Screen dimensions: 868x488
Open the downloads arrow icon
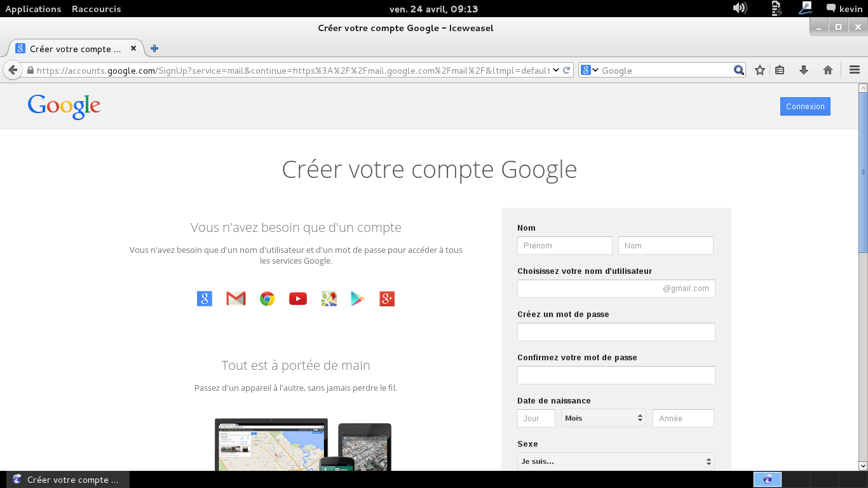tap(804, 71)
